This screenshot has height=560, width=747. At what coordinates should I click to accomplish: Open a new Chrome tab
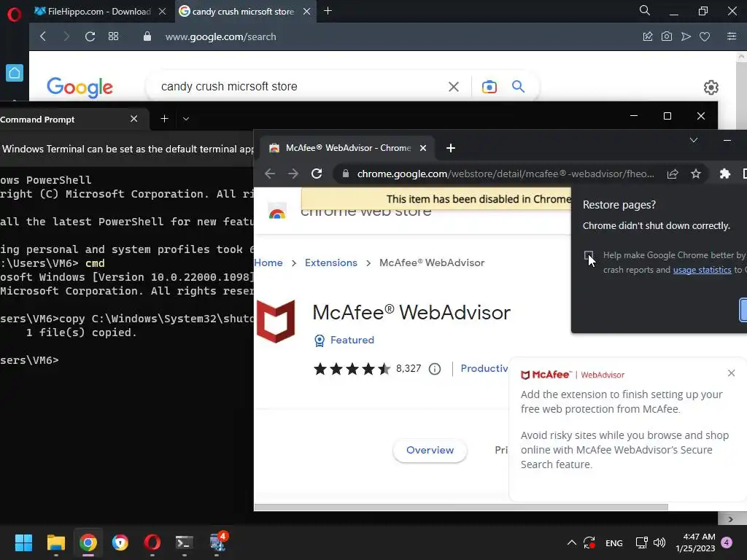click(451, 148)
